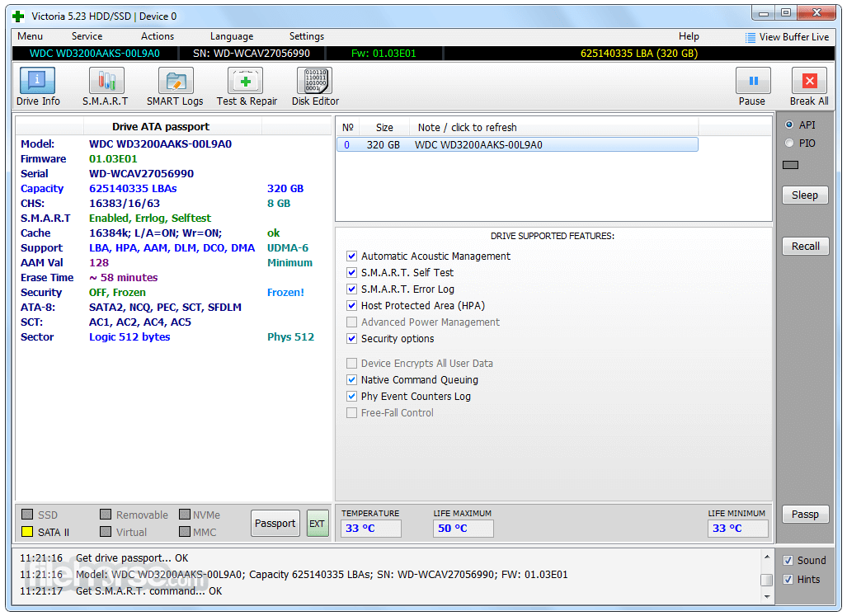
Task: Toggle S.M.A.R.T. Self Test checkbox
Action: [351, 273]
